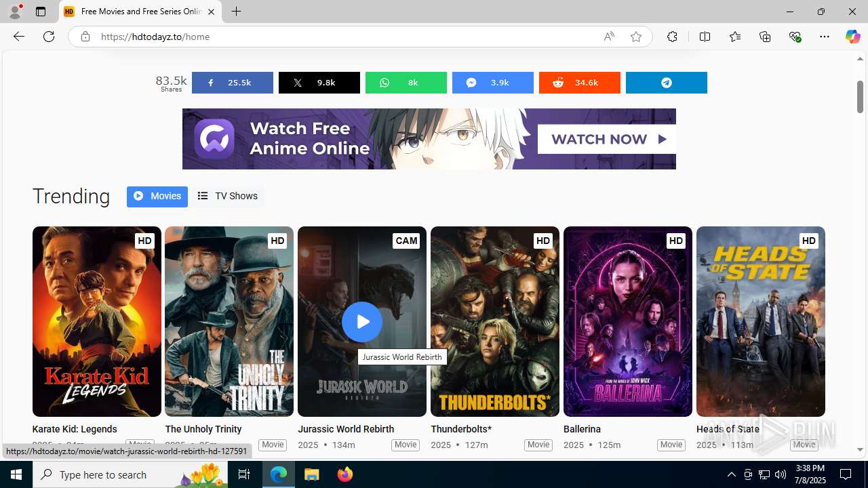
Task: Share via Messenger 3.9k button
Action: [x=493, y=83]
